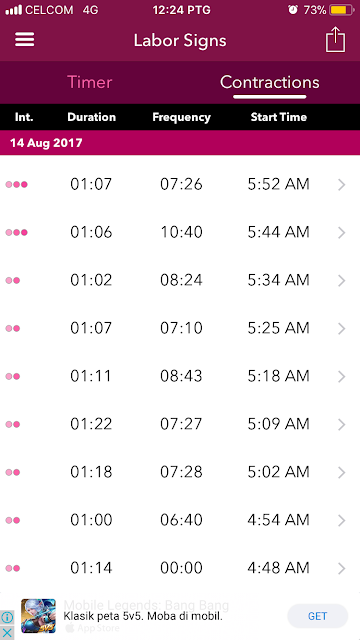
Task: Expand the 5:09 AM contraction chevron
Action: (x=342, y=425)
